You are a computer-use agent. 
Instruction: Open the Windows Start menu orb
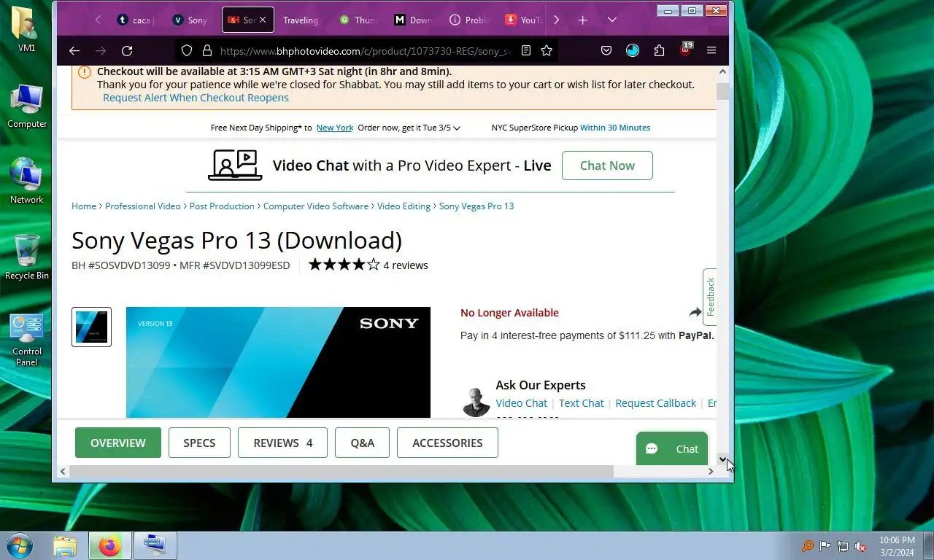tap(20, 545)
